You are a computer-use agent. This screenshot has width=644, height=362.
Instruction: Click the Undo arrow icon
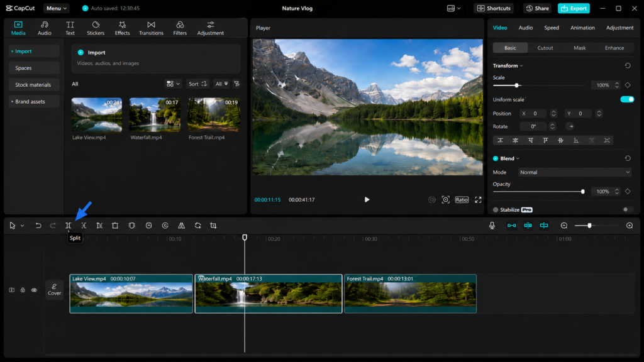(x=38, y=226)
